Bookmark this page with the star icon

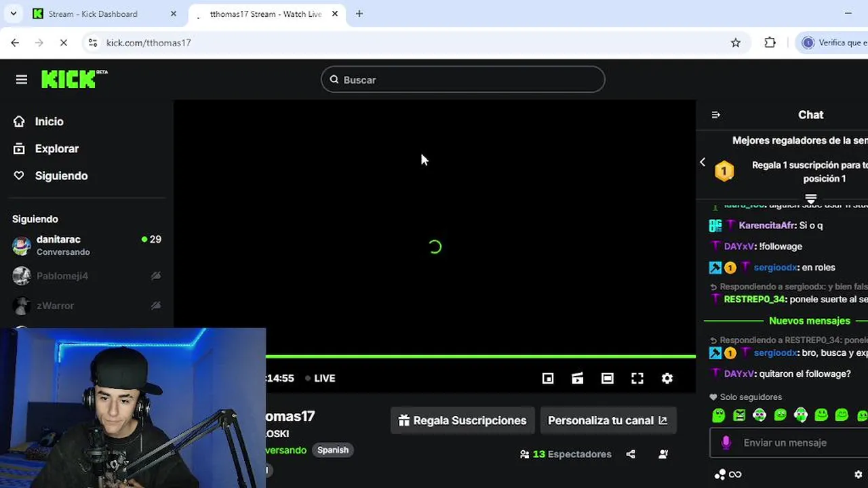(736, 43)
